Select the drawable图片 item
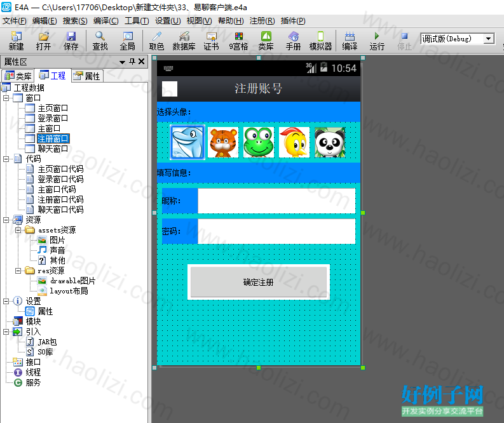The image size is (504, 423). point(72,281)
